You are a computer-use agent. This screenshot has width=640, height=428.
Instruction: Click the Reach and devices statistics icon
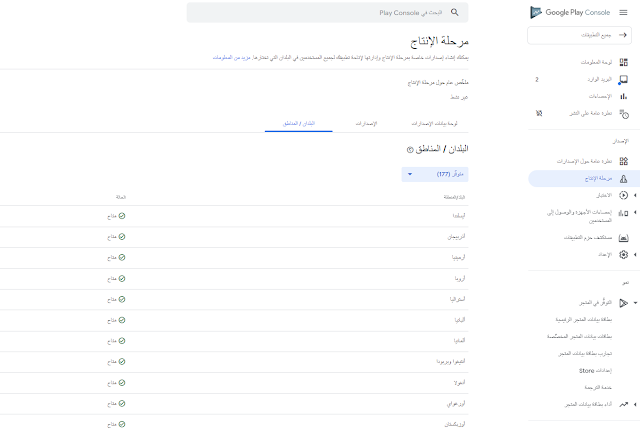[623, 213]
